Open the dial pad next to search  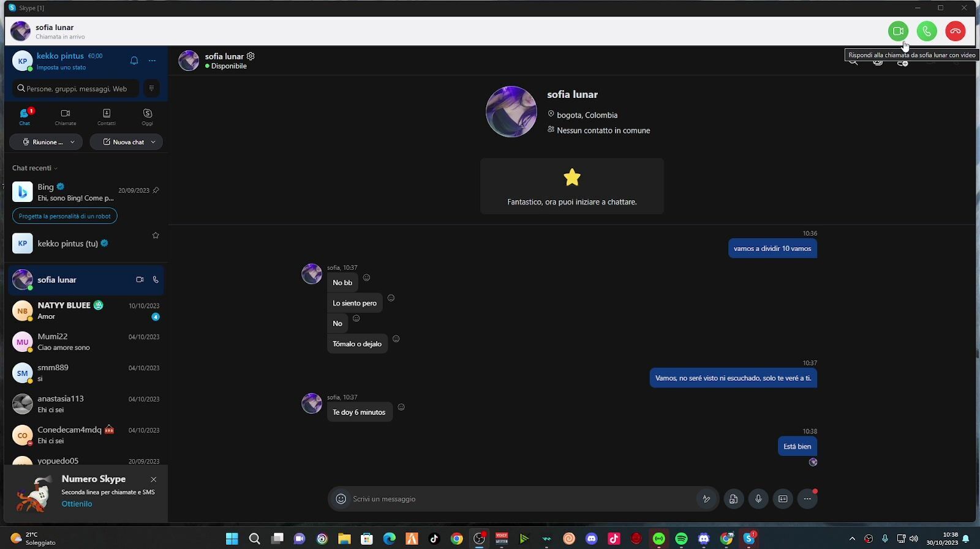coord(151,88)
